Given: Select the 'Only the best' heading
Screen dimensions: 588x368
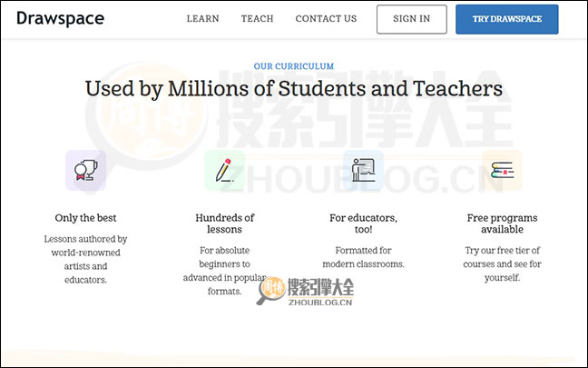Looking at the screenshot, I should 85,218.
